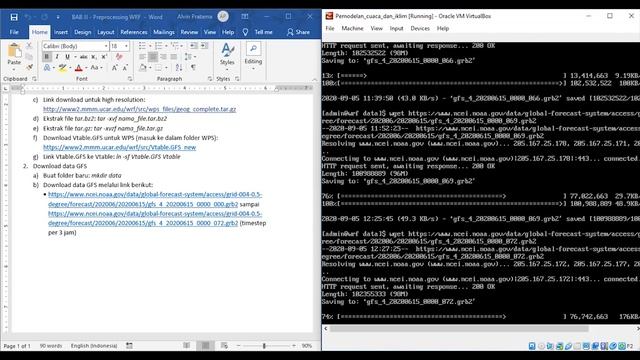Open the geog_complete.tar.gz download link
This screenshot has height=360, width=640.
click(140, 109)
